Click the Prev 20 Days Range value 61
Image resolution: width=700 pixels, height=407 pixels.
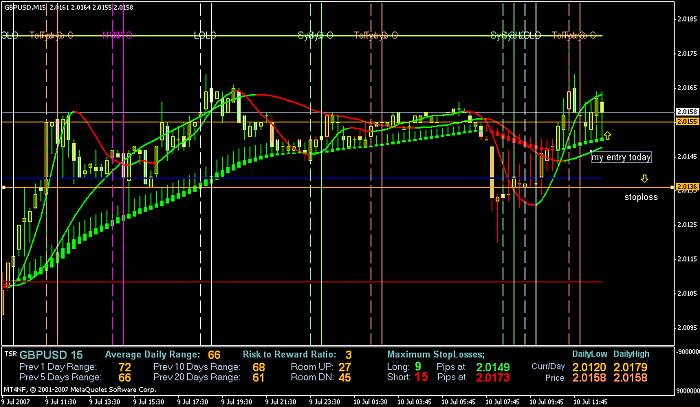(259, 377)
